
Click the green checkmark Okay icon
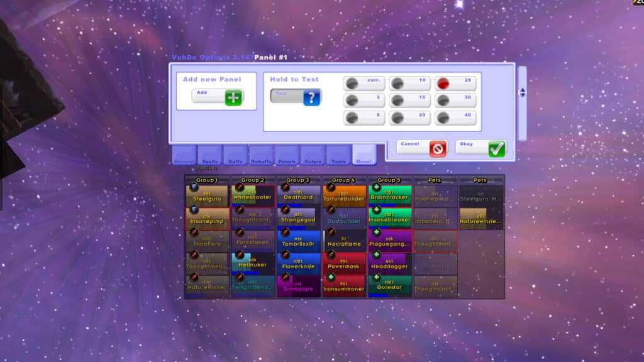pos(496,148)
